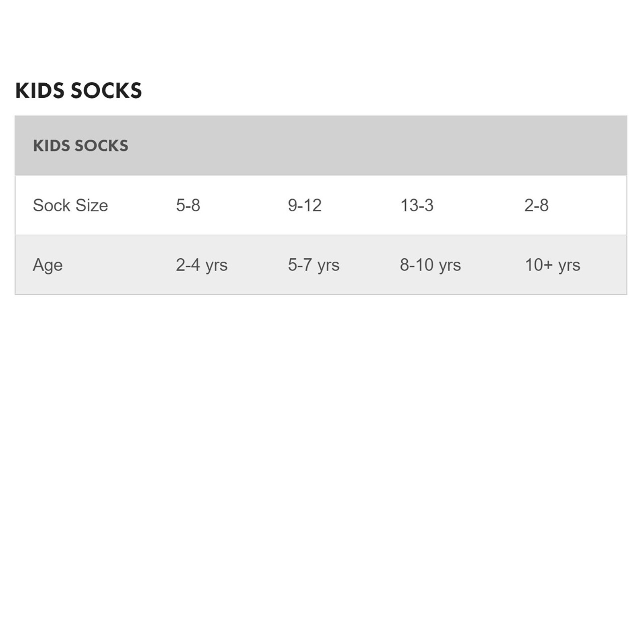644x644 pixels.
Task: Click the KIDS SOCKS page heading
Action: (x=78, y=91)
